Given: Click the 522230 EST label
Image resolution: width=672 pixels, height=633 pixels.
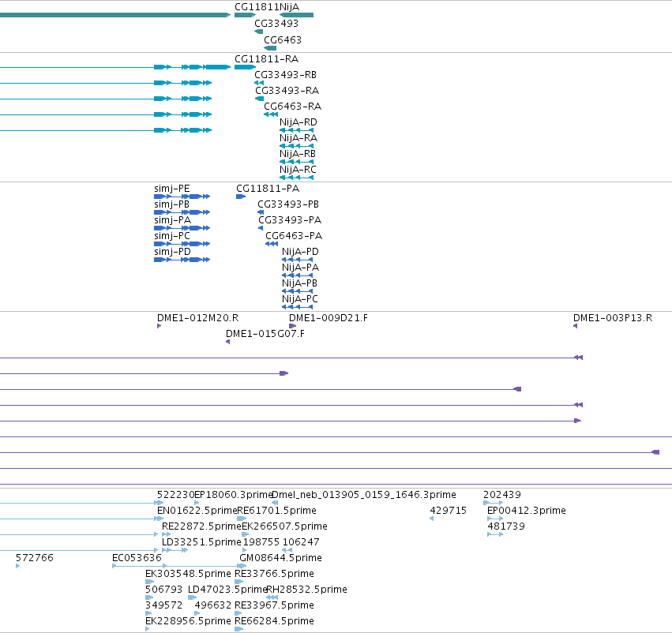Looking at the screenshot, I should 176,495.
